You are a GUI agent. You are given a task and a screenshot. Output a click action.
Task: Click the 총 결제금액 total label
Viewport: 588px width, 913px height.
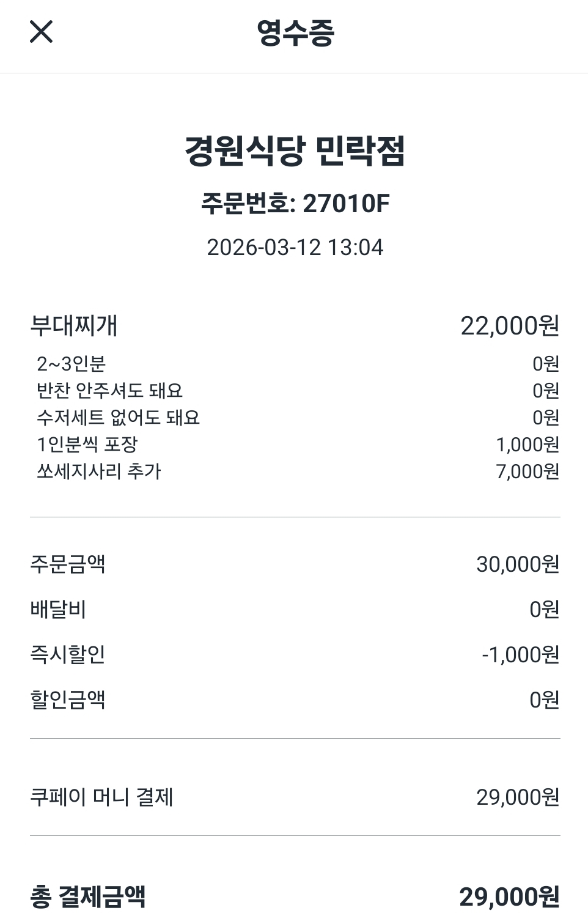88,897
